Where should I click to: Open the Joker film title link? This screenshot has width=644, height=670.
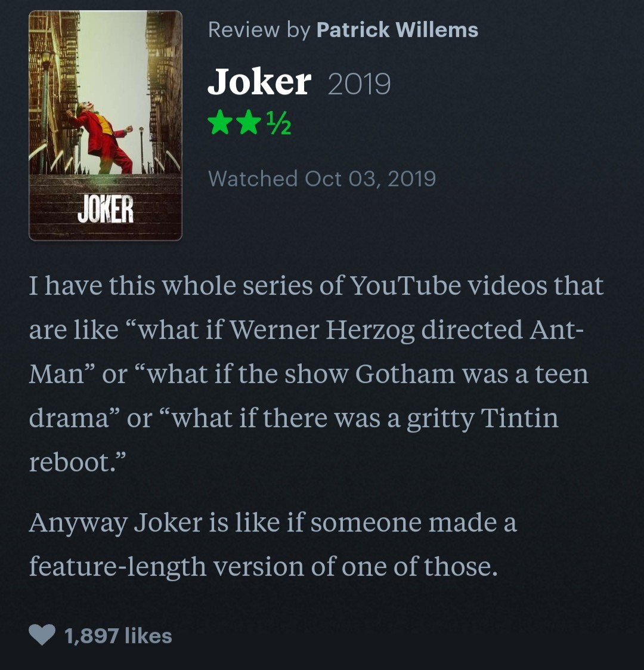(x=259, y=82)
